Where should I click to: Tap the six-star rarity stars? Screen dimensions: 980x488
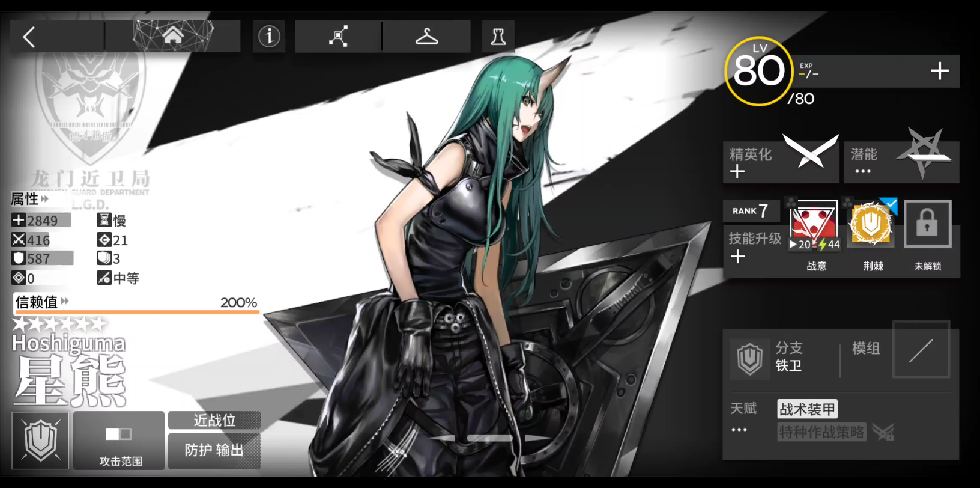click(59, 324)
